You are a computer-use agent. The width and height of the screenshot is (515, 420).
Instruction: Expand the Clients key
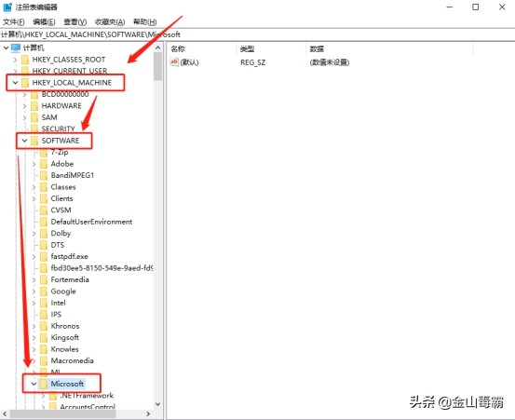point(34,198)
